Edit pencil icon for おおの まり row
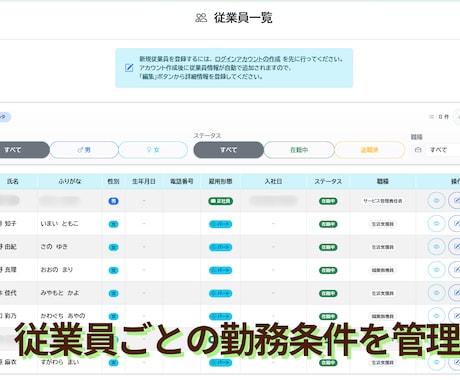Viewport: 460px width, 380px height. 455,270
